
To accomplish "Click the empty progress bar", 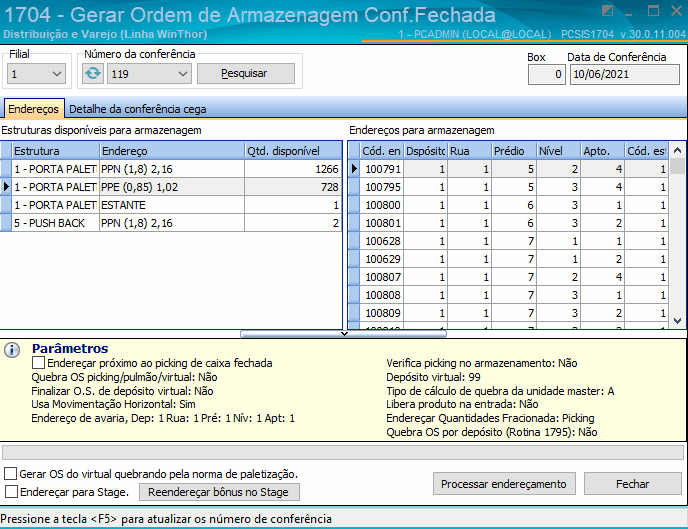I will point(343,452).
